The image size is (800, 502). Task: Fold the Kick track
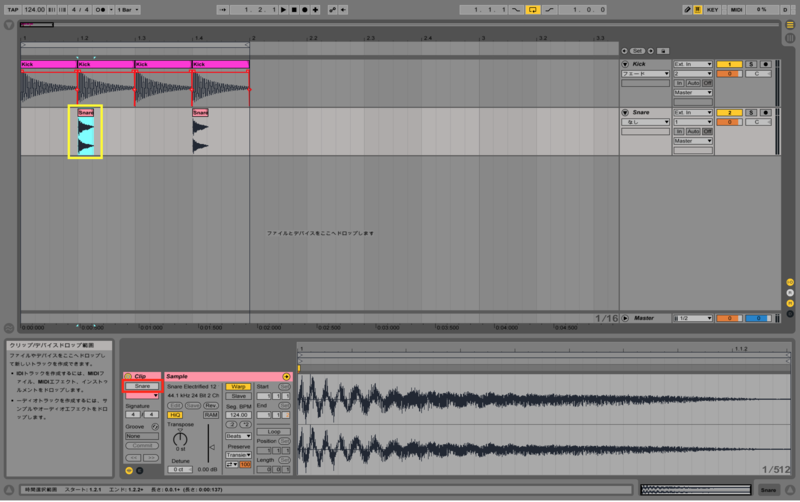625,64
